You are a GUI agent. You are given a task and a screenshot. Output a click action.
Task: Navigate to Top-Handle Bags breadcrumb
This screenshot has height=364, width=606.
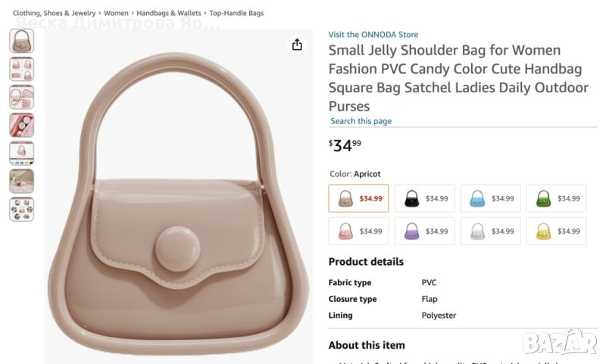tap(236, 14)
